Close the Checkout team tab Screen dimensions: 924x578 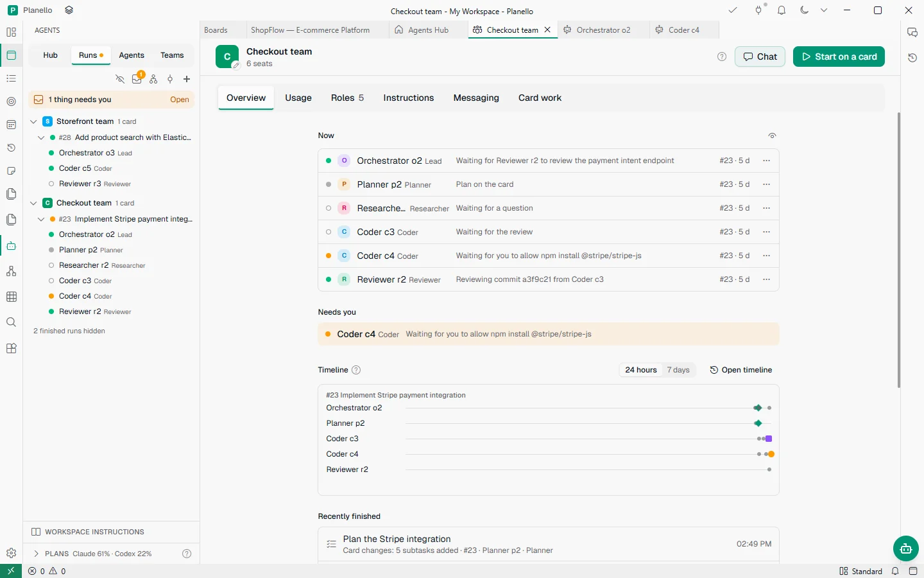click(x=547, y=30)
